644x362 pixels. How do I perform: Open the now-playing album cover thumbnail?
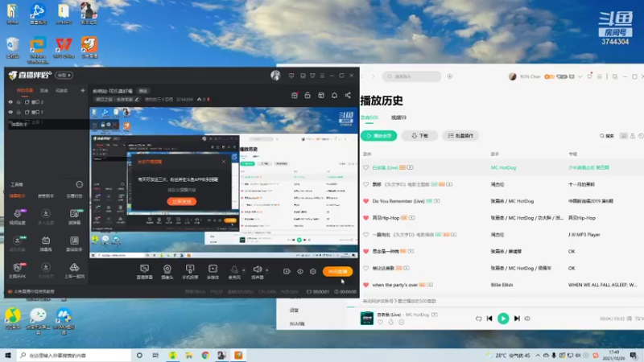point(367,318)
